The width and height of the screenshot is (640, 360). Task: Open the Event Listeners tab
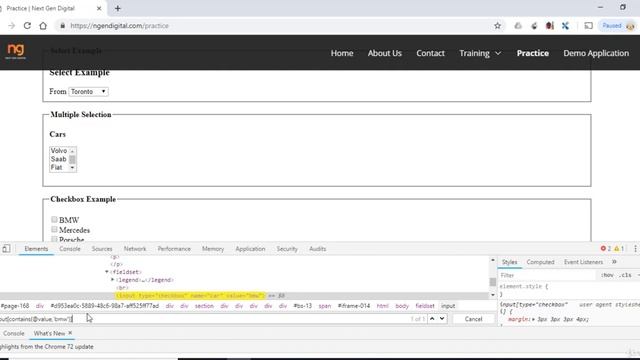click(583, 262)
